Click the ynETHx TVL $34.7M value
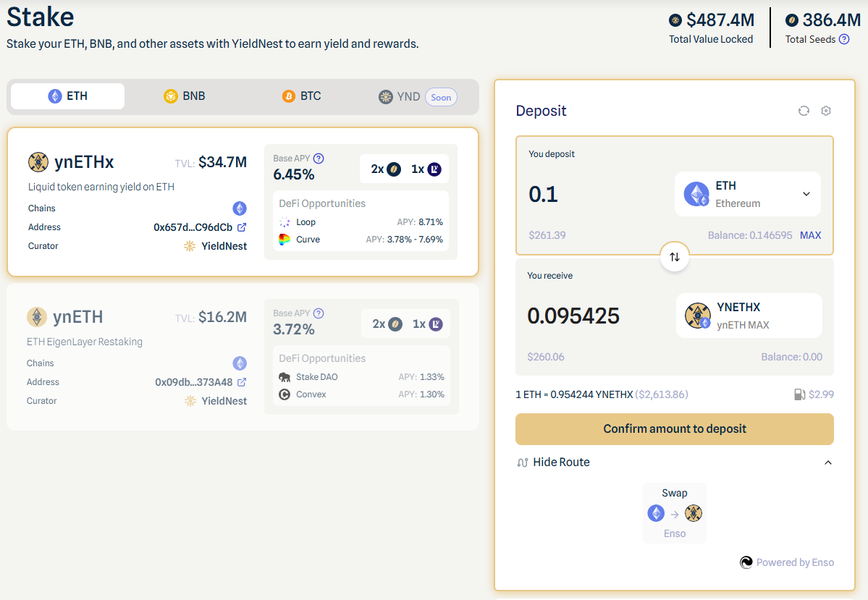The width and height of the screenshot is (868, 600). click(222, 162)
